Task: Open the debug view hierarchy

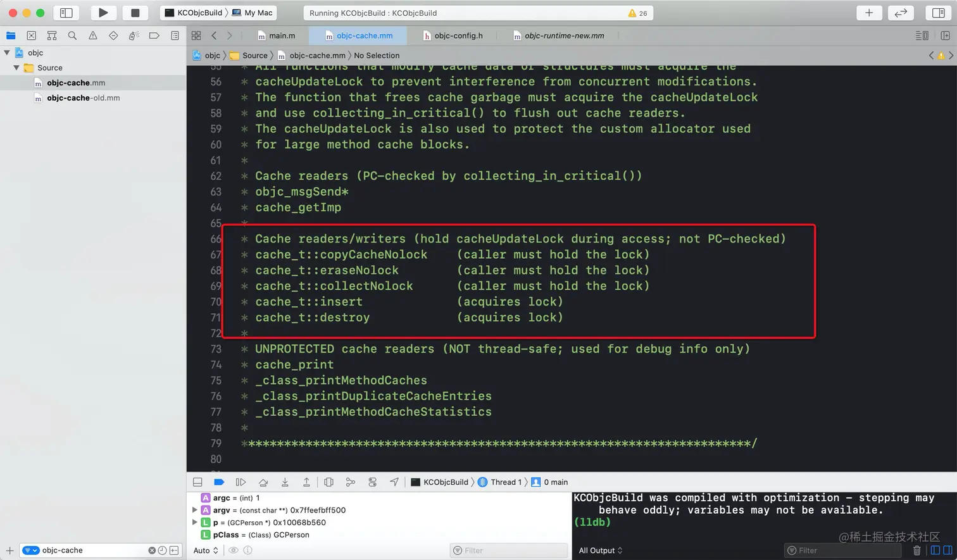Action: tap(328, 482)
